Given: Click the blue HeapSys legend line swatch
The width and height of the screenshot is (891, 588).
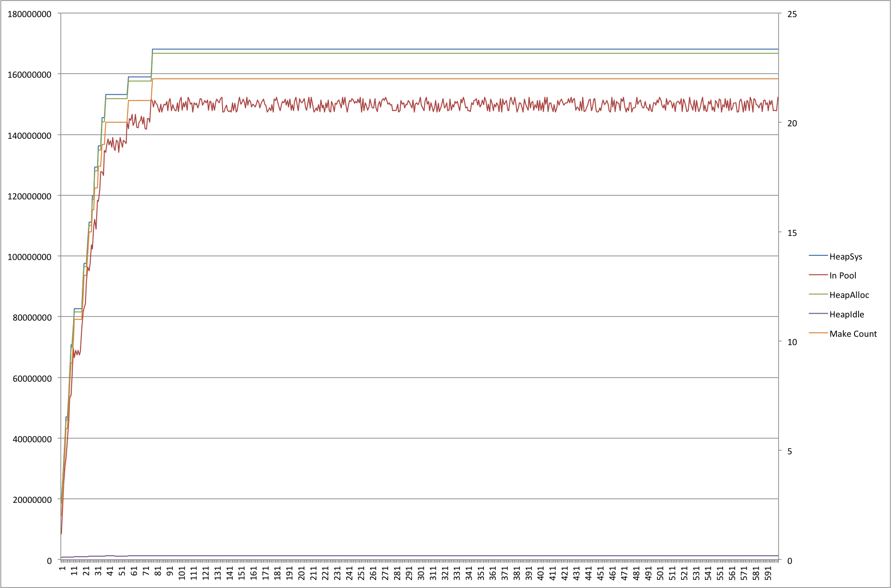Looking at the screenshot, I should tap(818, 255).
